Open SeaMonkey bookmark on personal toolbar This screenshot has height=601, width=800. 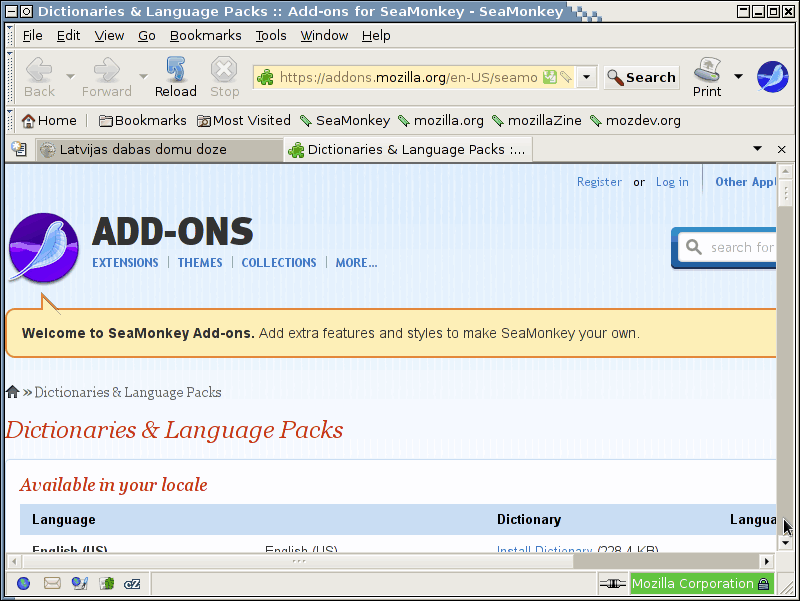tap(345, 121)
